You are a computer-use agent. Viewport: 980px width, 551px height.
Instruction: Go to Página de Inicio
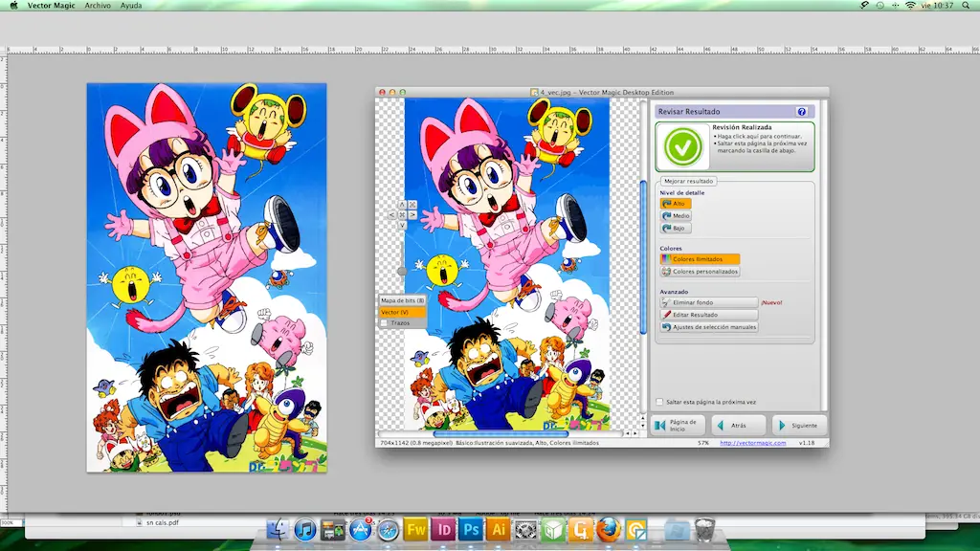coord(679,426)
